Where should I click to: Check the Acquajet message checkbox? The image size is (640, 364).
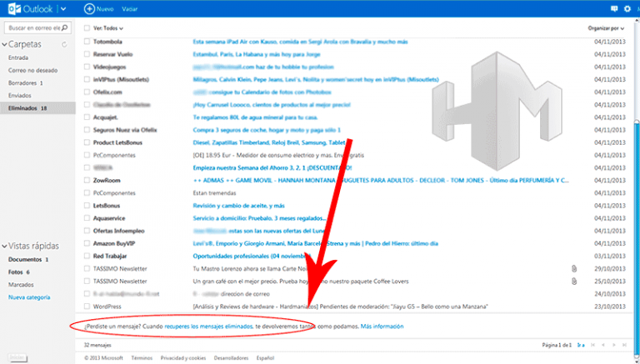(x=87, y=117)
